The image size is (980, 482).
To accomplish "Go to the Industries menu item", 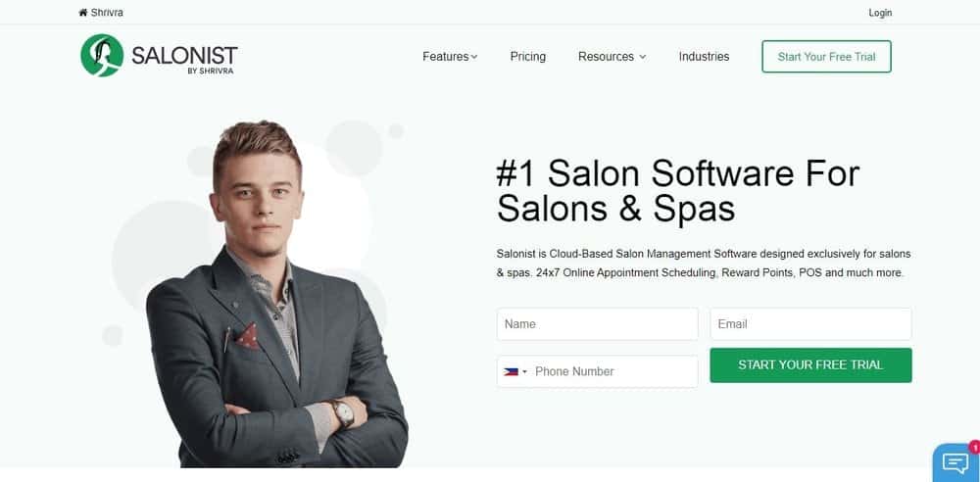I will tap(704, 56).
